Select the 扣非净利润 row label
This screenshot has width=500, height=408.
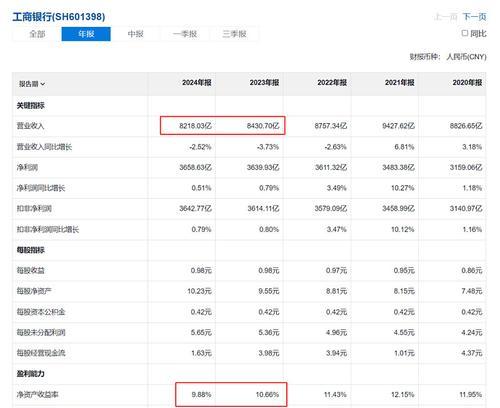(x=34, y=209)
